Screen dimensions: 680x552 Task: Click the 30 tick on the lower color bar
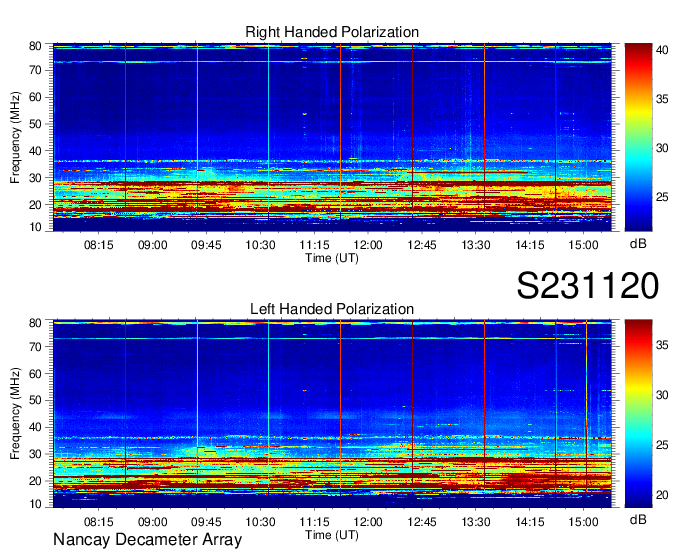[662, 395]
